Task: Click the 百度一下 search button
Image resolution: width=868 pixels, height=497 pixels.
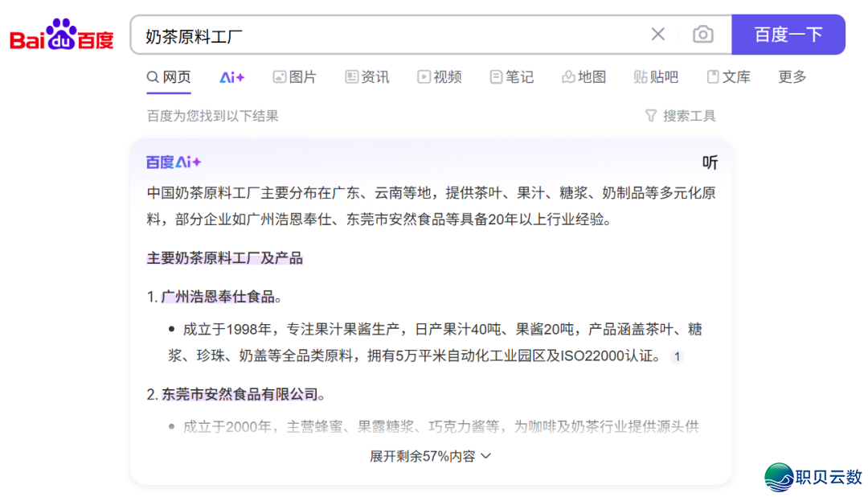Action: point(788,35)
